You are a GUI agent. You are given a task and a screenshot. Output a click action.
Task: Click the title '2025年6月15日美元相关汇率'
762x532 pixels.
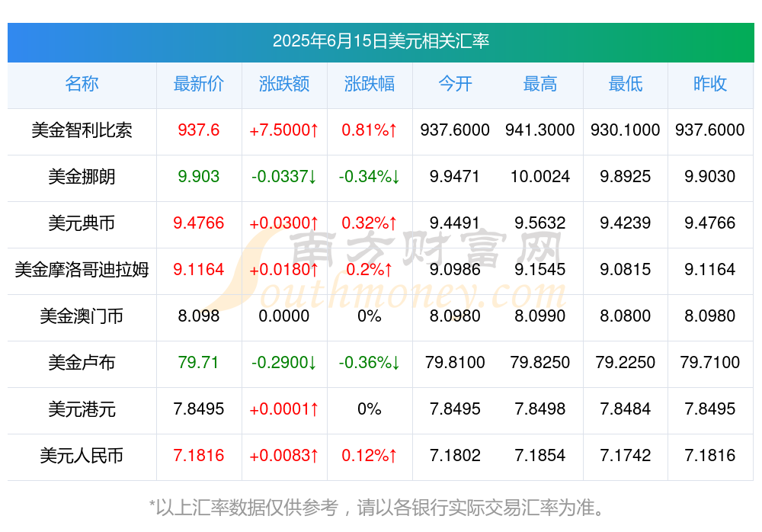coord(380,41)
